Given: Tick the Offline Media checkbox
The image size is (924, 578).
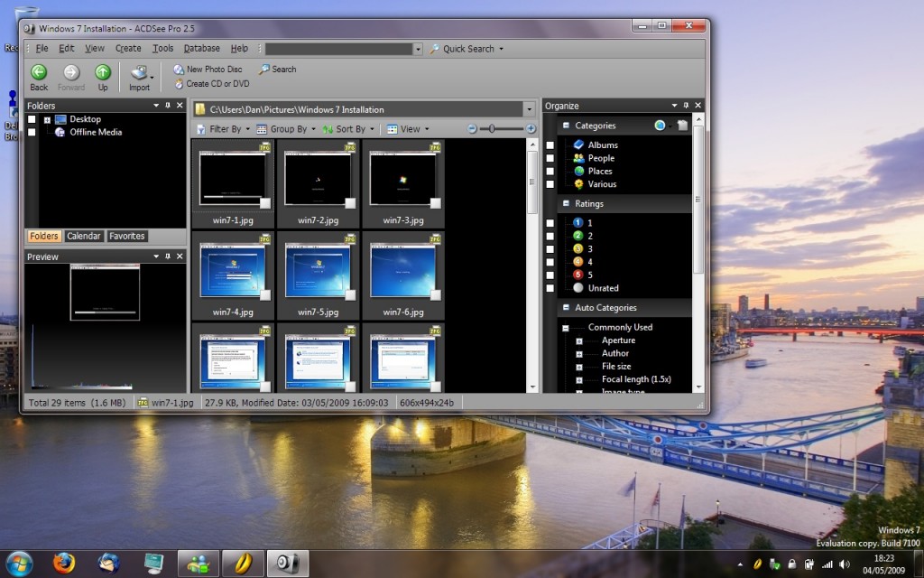Looking at the screenshot, I should 32,132.
